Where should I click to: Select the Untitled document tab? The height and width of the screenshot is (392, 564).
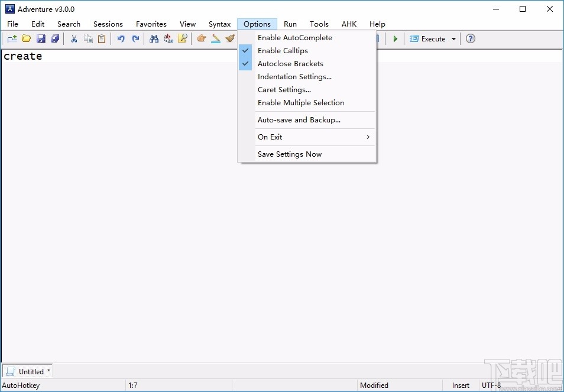click(28, 371)
